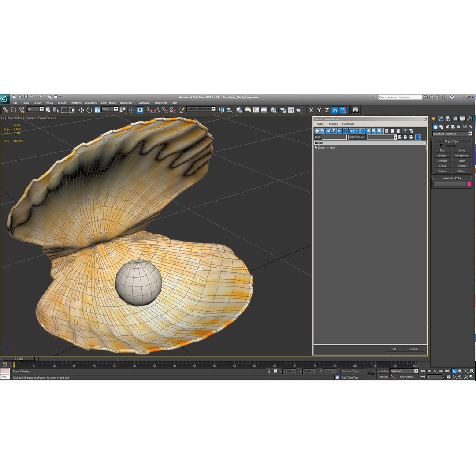The image size is (476, 476).
Task: Activate the Select and Scale tool
Action: [x=97, y=110]
